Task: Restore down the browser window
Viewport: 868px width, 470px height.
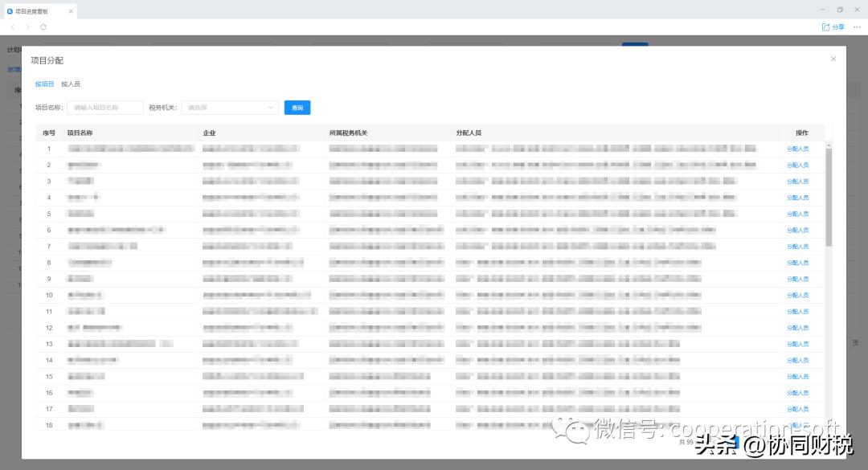Action: pos(840,10)
